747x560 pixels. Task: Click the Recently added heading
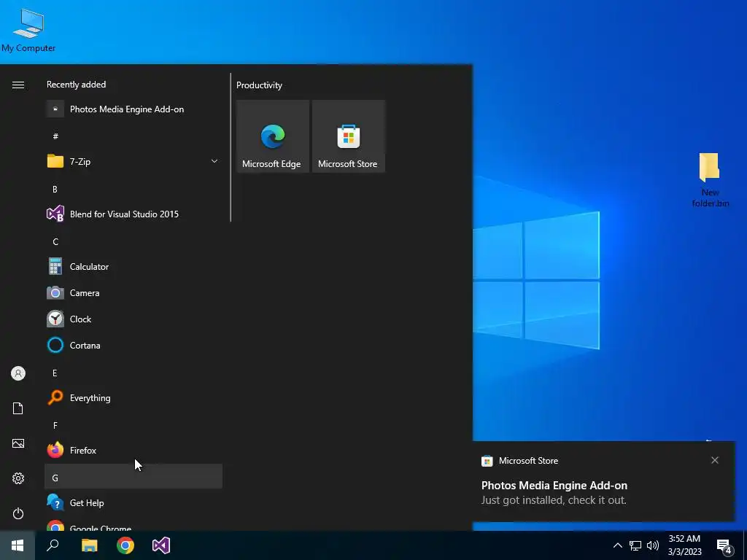click(x=76, y=85)
